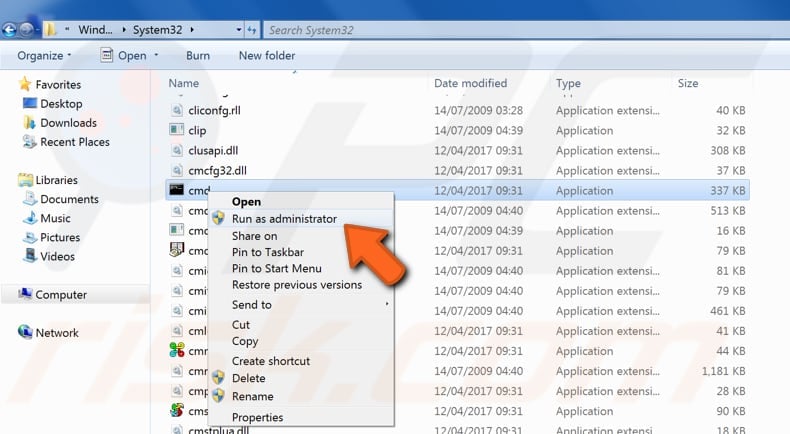Choose Pin to Start Menu
790x434 pixels.
pos(277,269)
